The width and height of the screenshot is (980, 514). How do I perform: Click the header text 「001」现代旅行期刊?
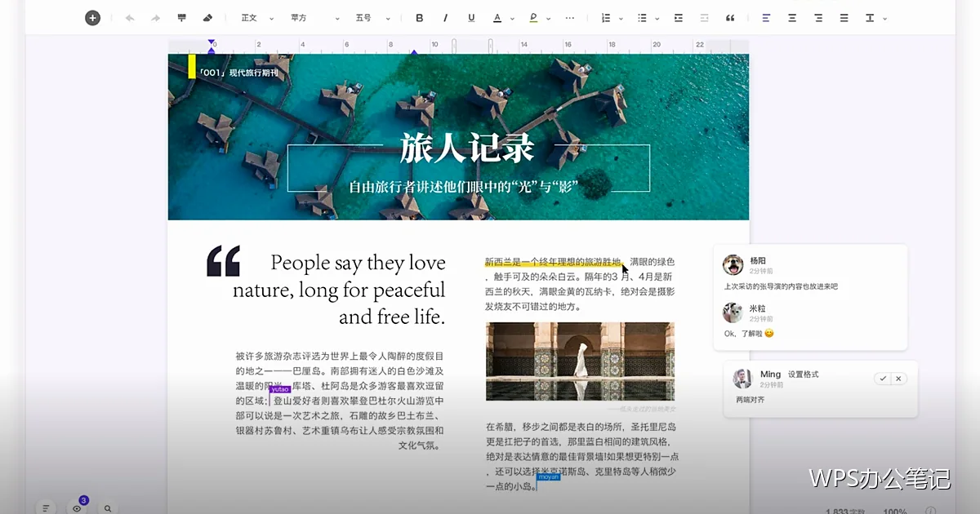[x=238, y=73]
